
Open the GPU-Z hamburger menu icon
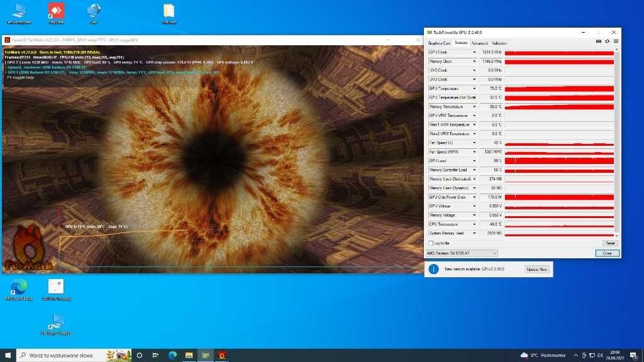point(616,41)
